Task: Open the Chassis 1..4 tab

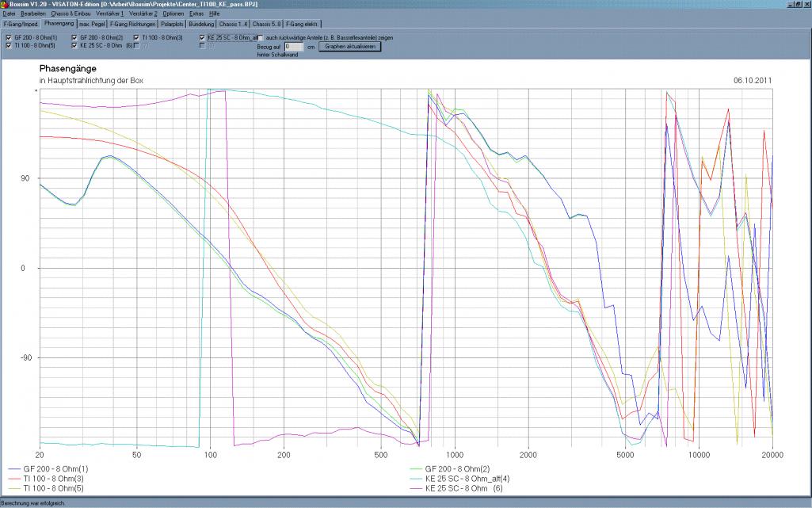Action: pyautogui.click(x=234, y=24)
